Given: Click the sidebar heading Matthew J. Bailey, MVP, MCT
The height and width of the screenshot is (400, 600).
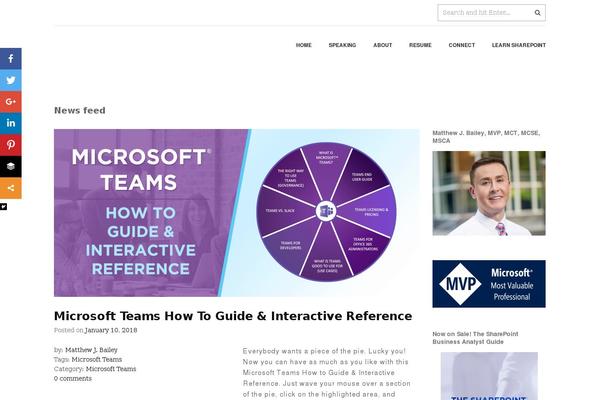Looking at the screenshot, I should [x=486, y=137].
